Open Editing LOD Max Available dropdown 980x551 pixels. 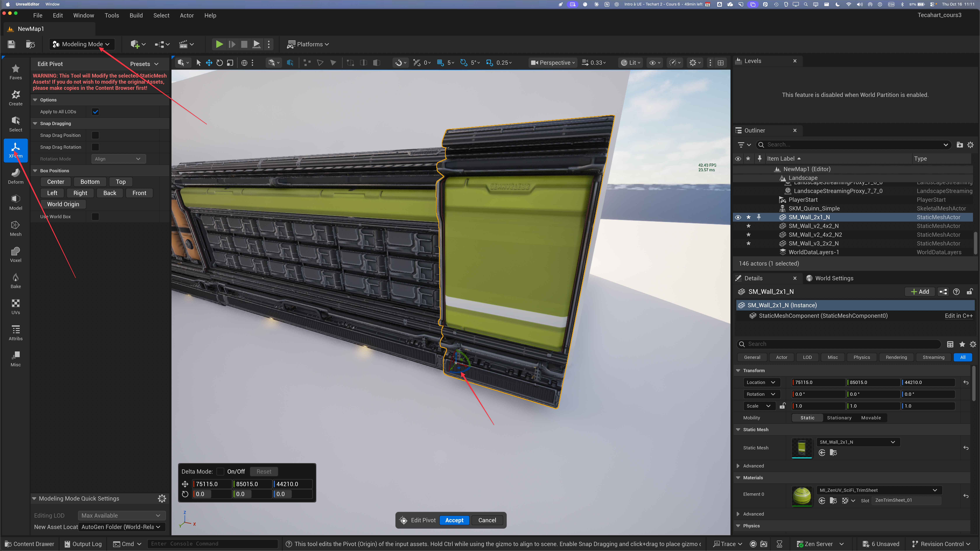(x=122, y=516)
